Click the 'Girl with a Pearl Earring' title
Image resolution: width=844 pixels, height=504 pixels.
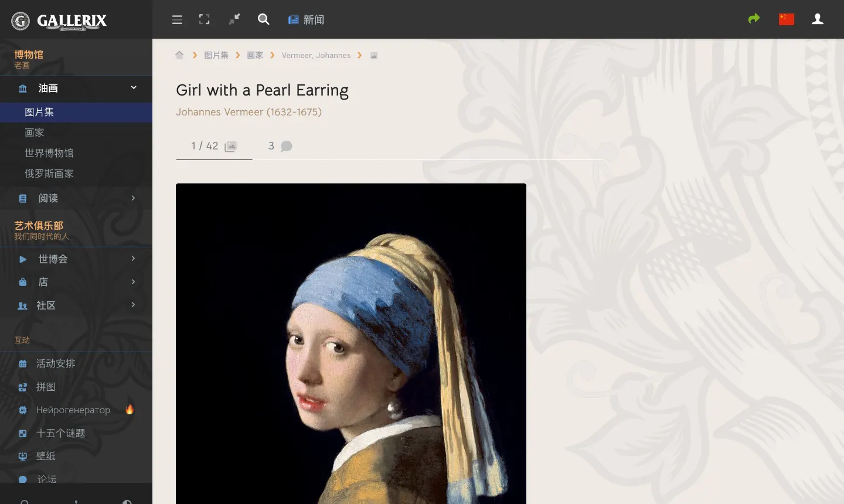(x=262, y=90)
